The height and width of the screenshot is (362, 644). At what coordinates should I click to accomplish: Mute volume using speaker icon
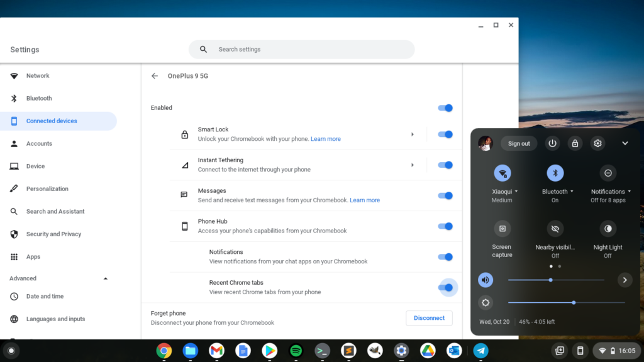pyautogui.click(x=486, y=280)
